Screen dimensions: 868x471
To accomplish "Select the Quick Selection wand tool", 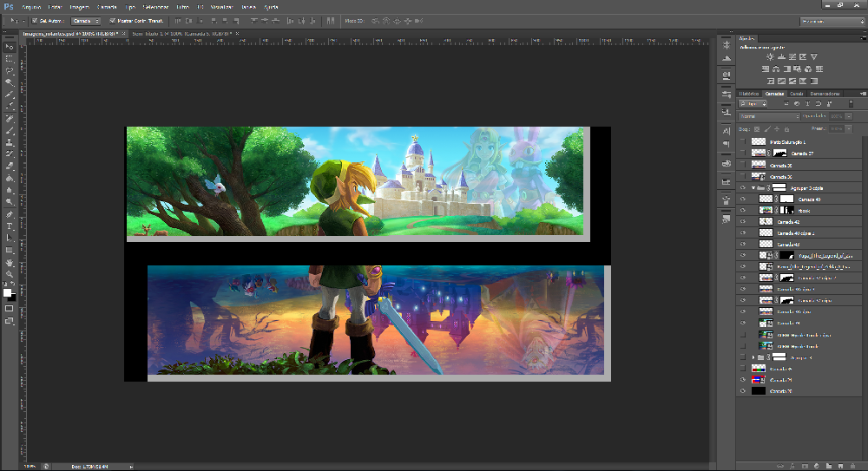I will pos(10,82).
